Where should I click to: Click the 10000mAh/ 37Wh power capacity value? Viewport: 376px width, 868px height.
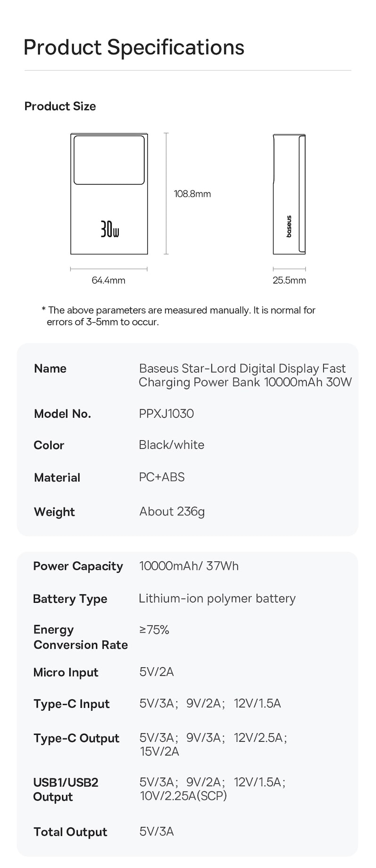(189, 566)
